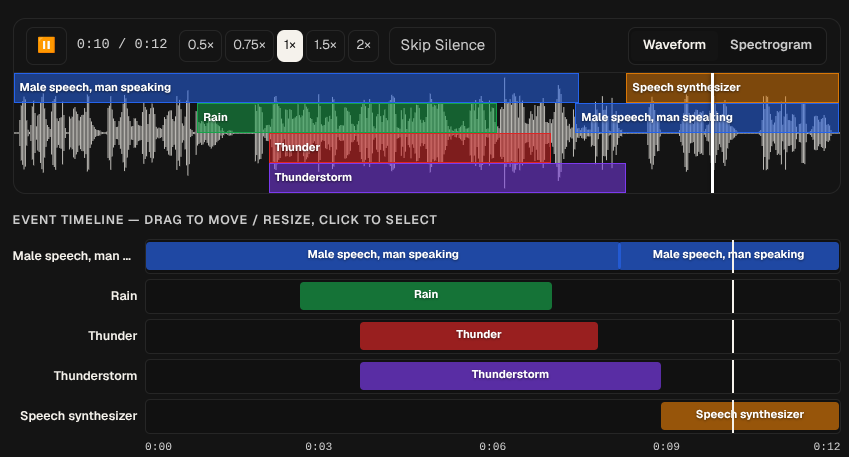Select the Thunder overlay on the waveform
This screenshot has width=849, height=457.
[x=410, y=148]
